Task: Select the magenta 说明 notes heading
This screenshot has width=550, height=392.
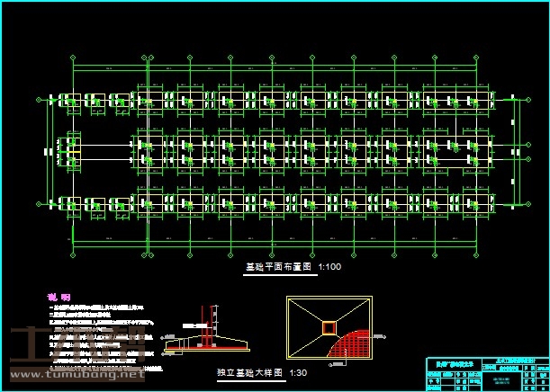Action: coord(59,297)
